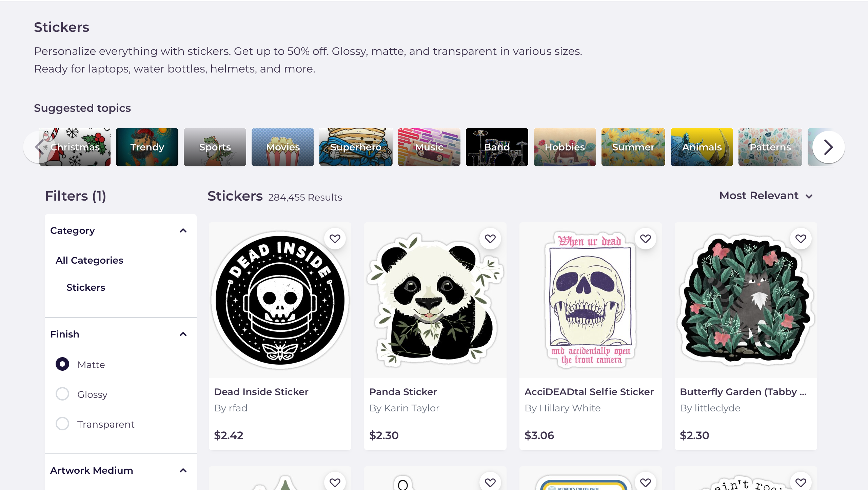868x490 pixels.
Task: Click heart icon on second-row second sticker card
Action: coord(490,482)
